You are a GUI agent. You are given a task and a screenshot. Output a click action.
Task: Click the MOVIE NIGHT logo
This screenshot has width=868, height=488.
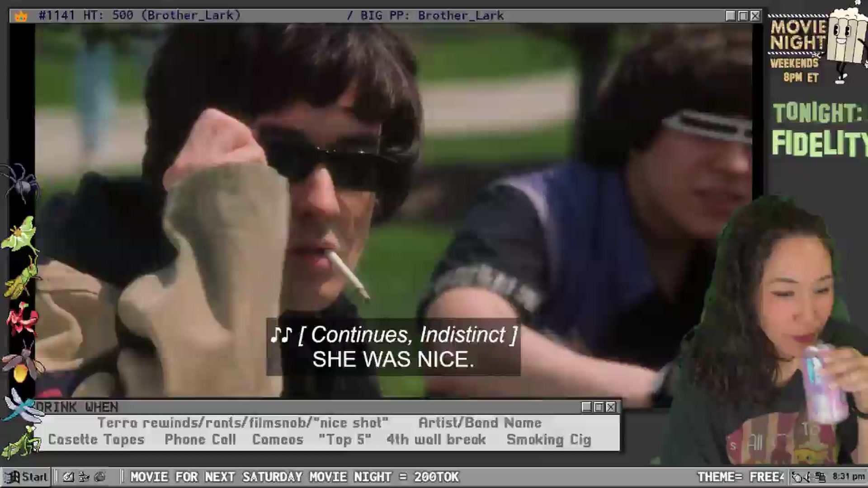(798, 35)
